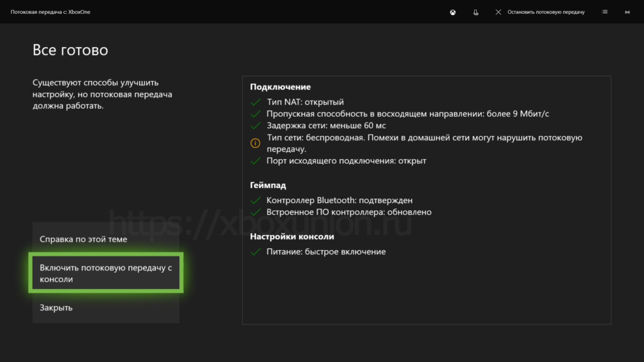Click checkmark beside Встроенное ПО контроллера

tap(255, 212)
